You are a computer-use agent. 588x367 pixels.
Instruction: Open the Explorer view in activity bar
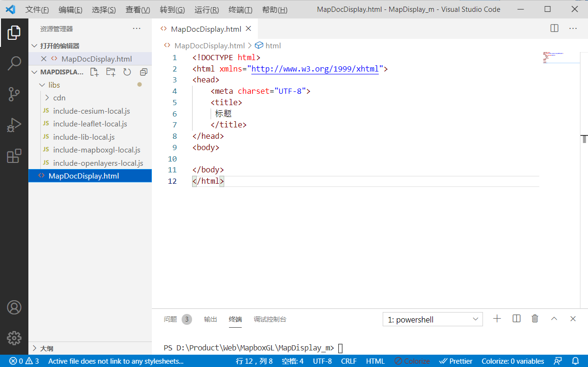(x=14, y=33)
